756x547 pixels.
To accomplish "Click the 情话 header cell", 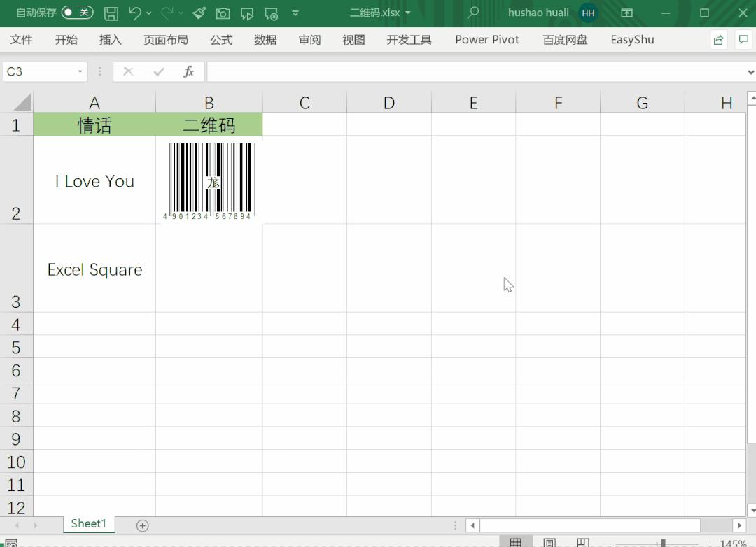I will click(x=94, y=125).
